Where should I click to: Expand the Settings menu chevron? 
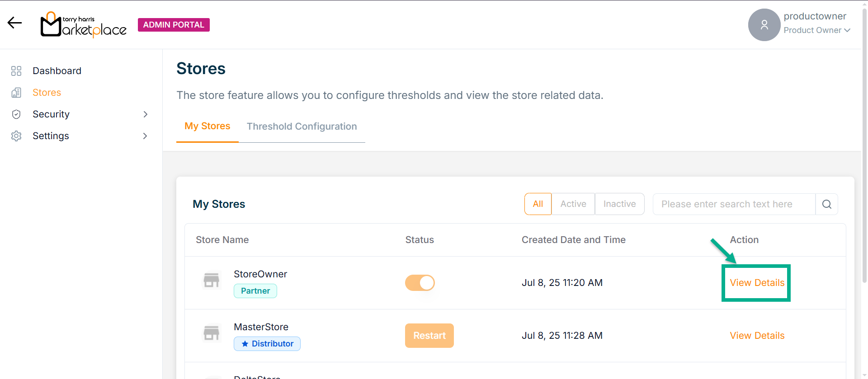pyautogui.click(x=145, y=136)
